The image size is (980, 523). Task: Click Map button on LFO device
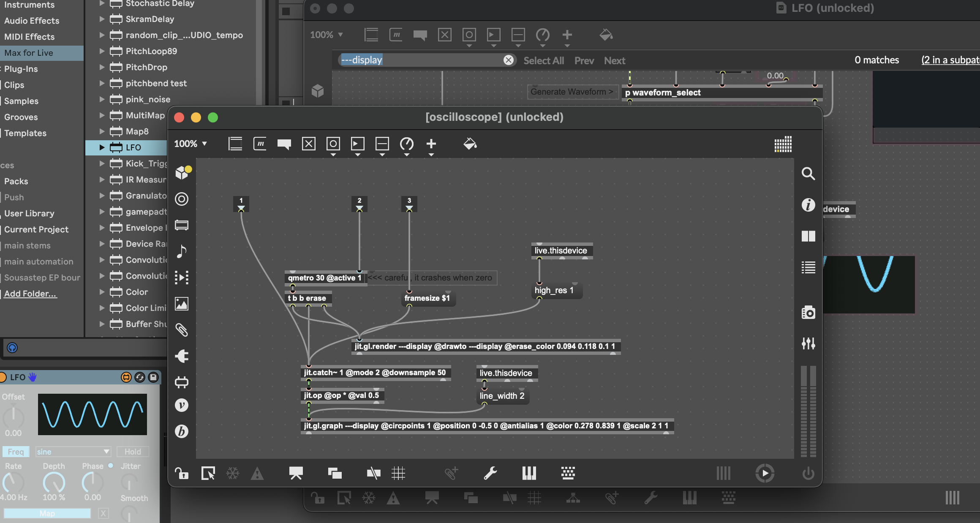coord(47,513)
